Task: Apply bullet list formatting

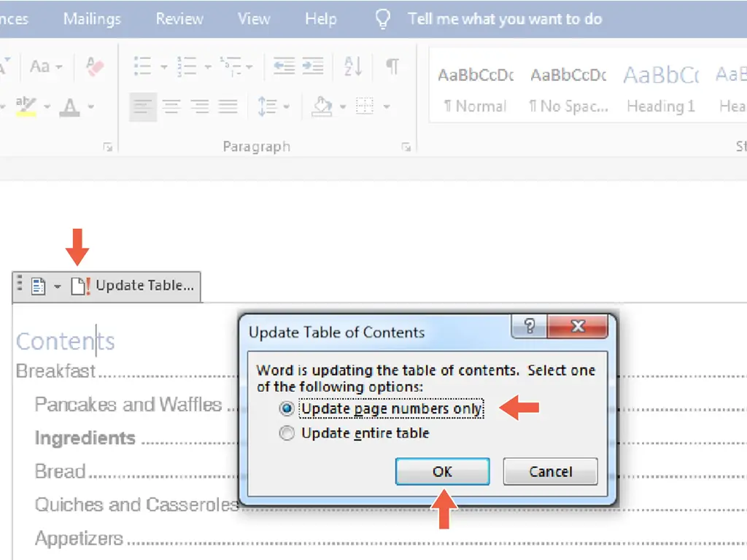Action: pos(143,67)
